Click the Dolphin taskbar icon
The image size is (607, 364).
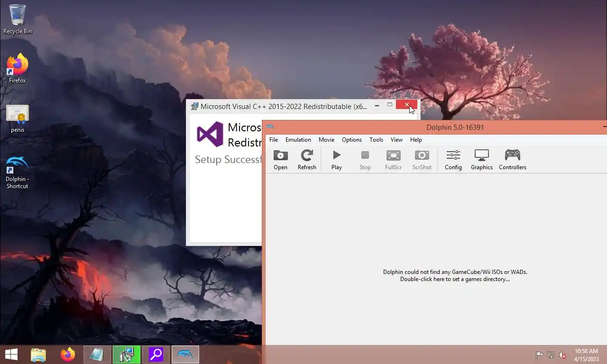pos(185,355)
